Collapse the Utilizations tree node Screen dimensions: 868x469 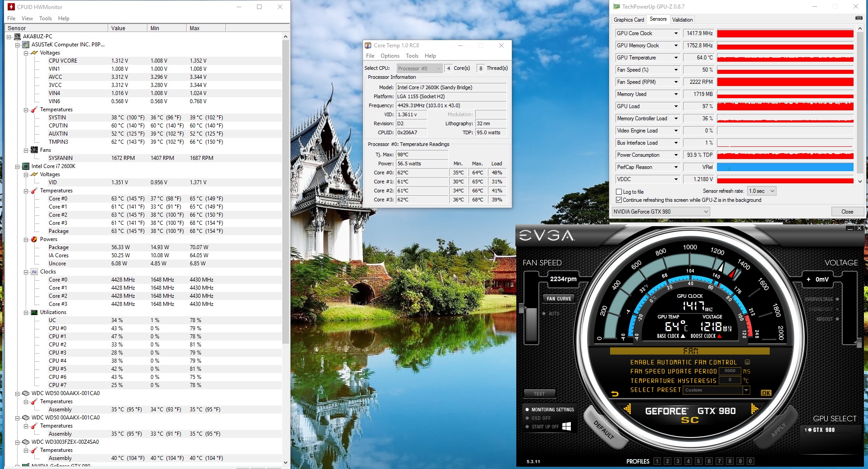[26, 313]
